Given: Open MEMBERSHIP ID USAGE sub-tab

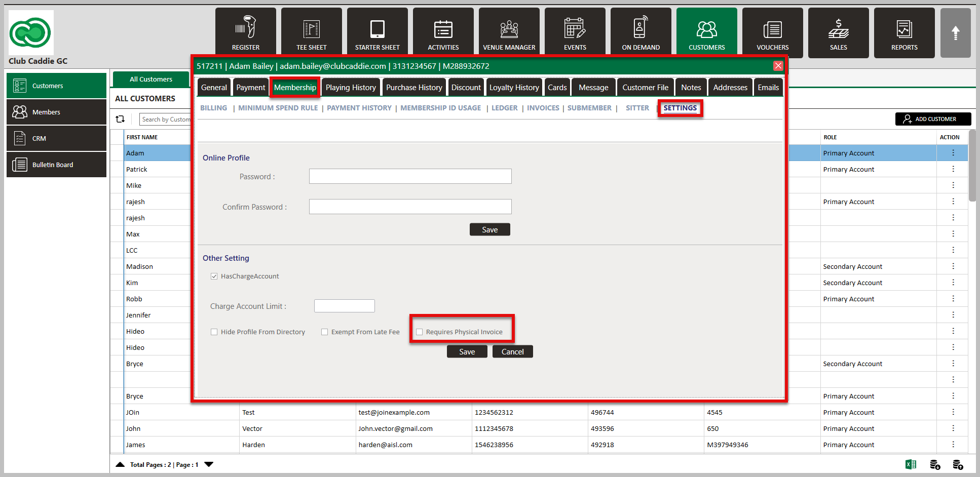Looking at the screenshot, I should coord(441,108).
